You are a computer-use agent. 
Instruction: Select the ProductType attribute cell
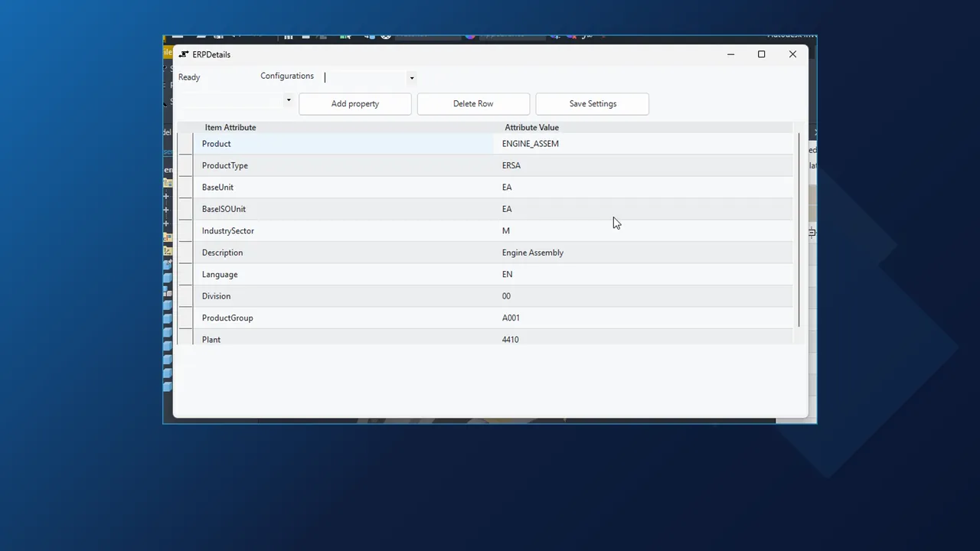pyautogui.click(x=345, y=165)
